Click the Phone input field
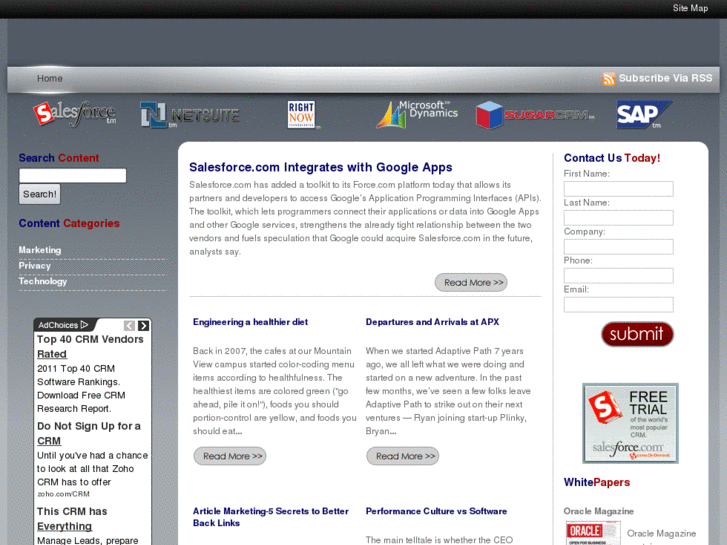 pyautogui.click(x=618, y=276)
